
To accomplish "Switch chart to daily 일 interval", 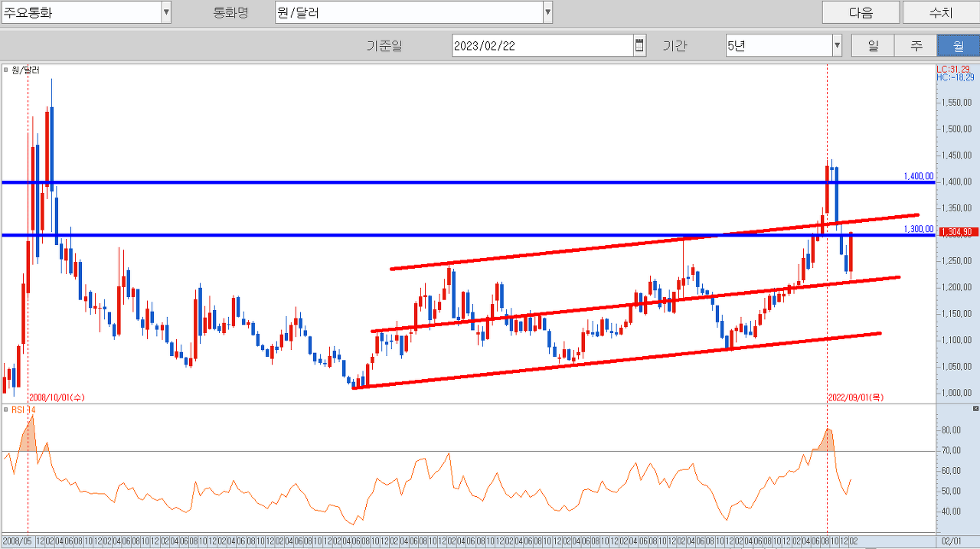I will (873, 45).
